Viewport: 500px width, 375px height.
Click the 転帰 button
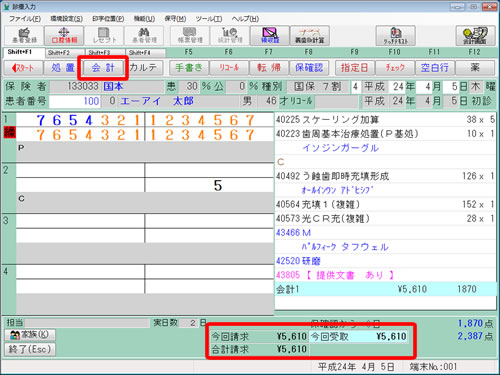pos(269,68)
